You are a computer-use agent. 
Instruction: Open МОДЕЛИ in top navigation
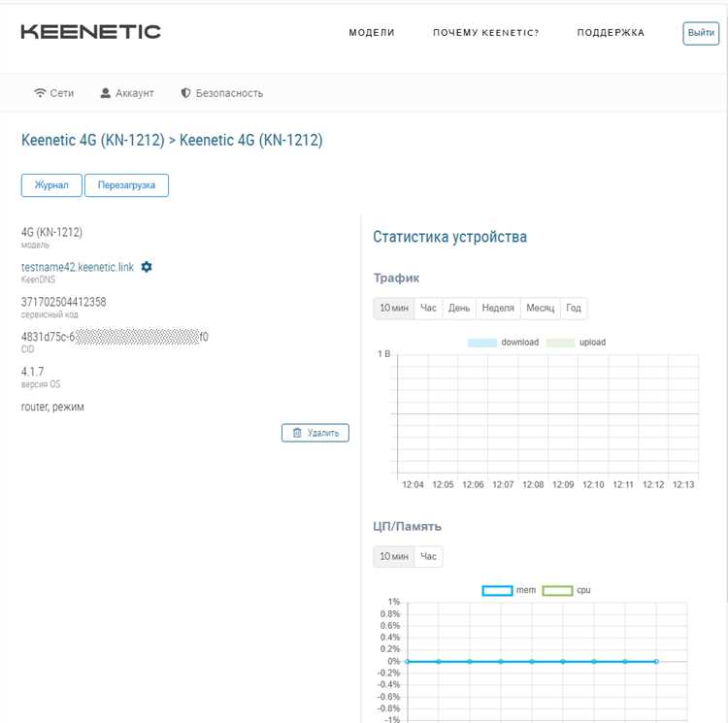pos(372,32)
